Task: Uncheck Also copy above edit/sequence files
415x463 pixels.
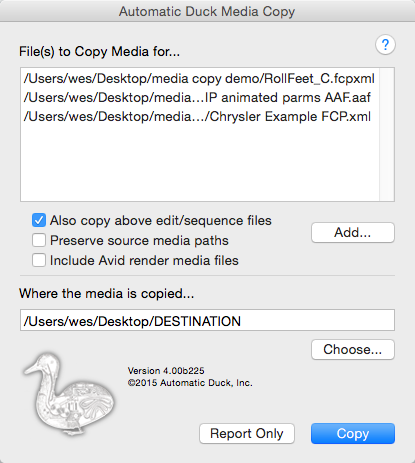Action: [x=39, y=220]
